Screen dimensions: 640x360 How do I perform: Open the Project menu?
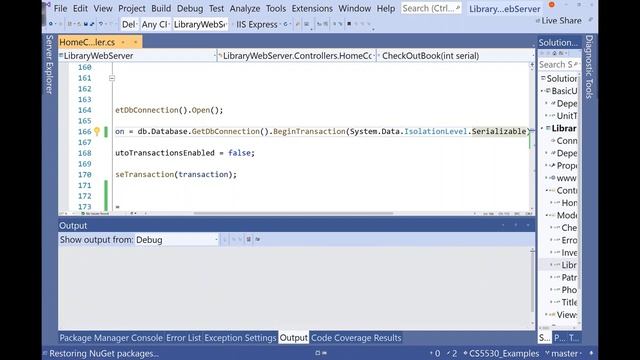[x=131, y=8]
